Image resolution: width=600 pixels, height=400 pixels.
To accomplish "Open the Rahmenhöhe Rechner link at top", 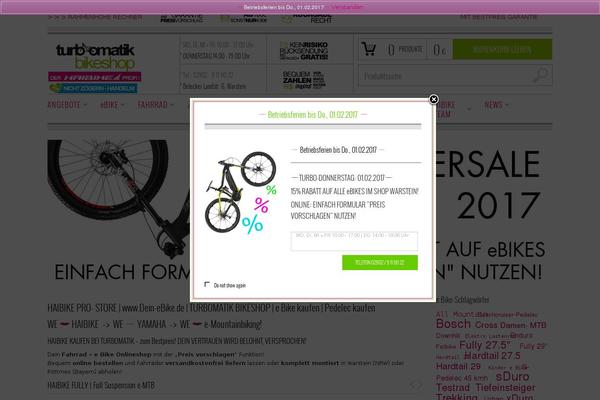I will (95, 17).
